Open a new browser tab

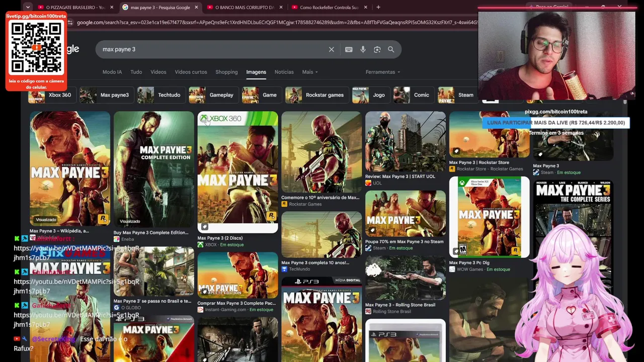point(378,8)
